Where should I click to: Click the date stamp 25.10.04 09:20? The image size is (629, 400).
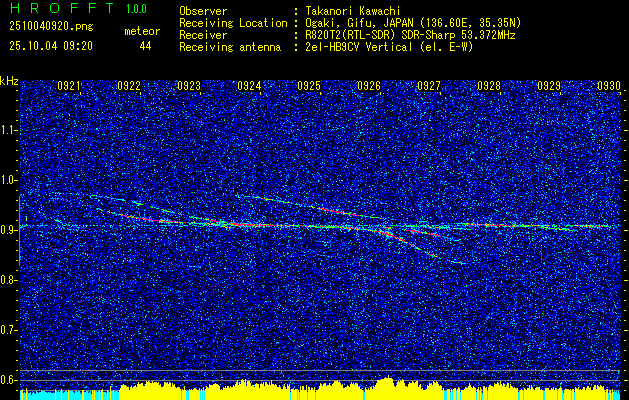tap(51, 46)
